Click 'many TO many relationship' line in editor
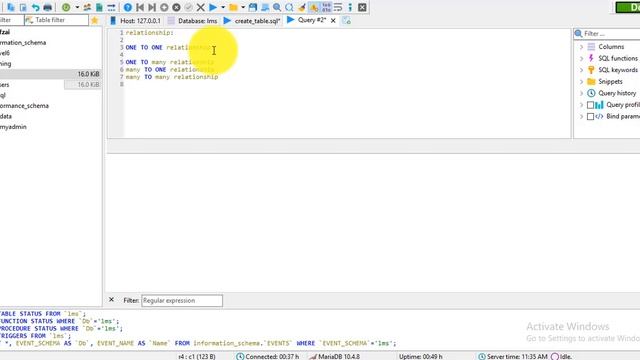640x360 pixels. 172,77
